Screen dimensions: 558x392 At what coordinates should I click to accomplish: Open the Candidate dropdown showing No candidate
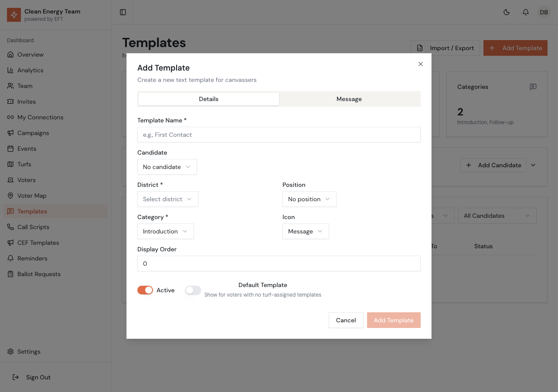(x=167, y=167)
